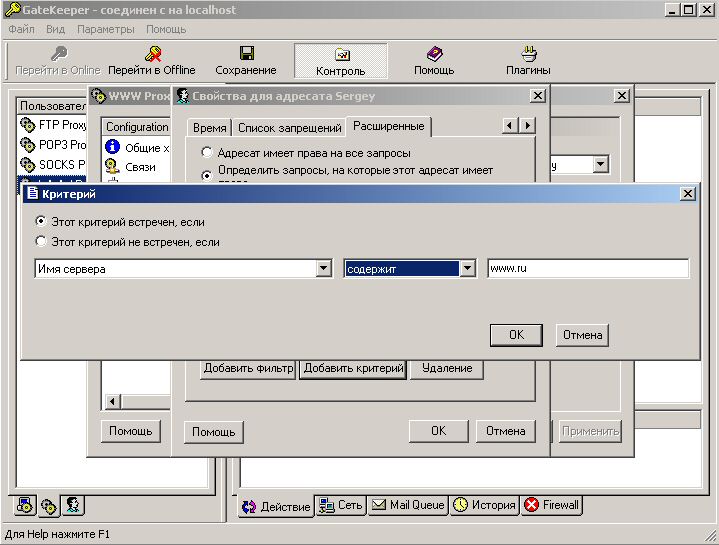Click the www.ru value text field

pos(588,269)
